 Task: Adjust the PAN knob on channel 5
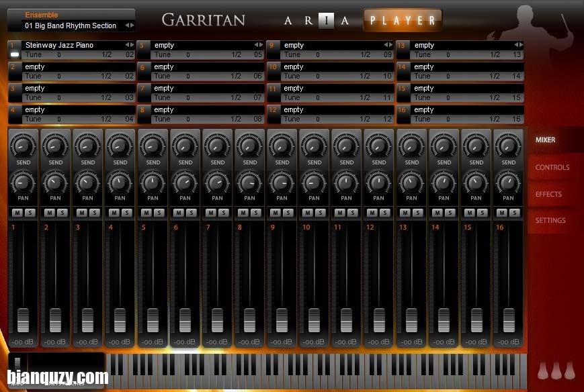tap(153, 182)
